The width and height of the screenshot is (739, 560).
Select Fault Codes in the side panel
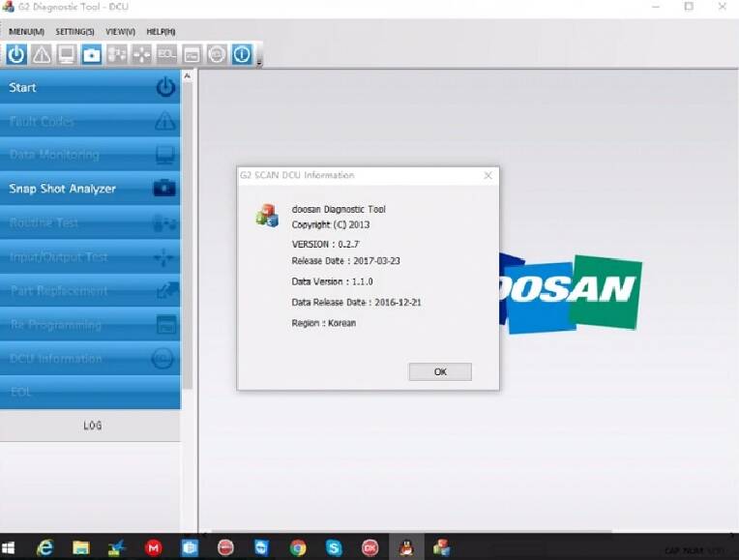point(90,121)
